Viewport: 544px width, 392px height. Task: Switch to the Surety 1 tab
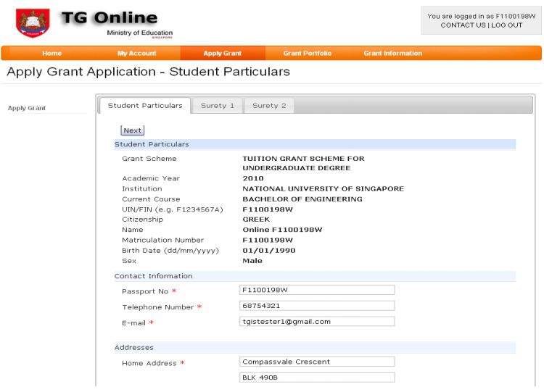pyautogui.click(x=218, y=106)
